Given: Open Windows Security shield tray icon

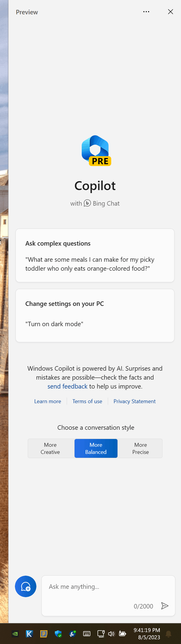Looking at the screenshot, I should coord(58,634).
